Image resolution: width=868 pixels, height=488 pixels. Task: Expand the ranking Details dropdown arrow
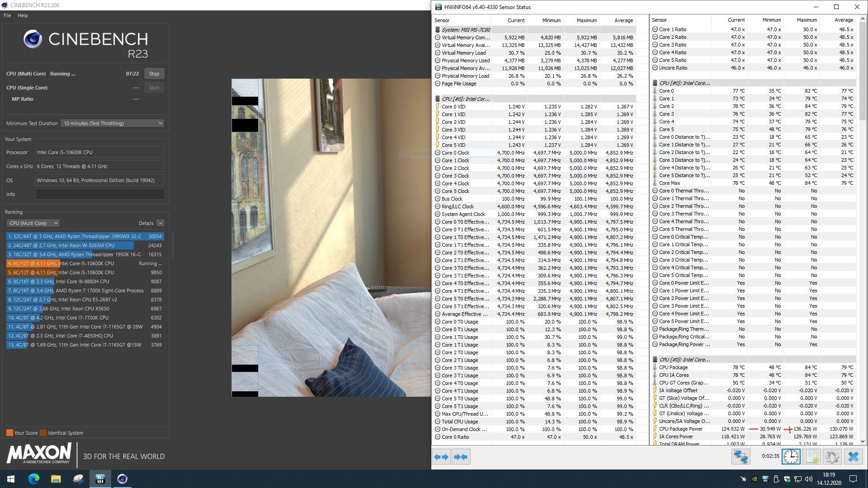click(x=160, y=223)
